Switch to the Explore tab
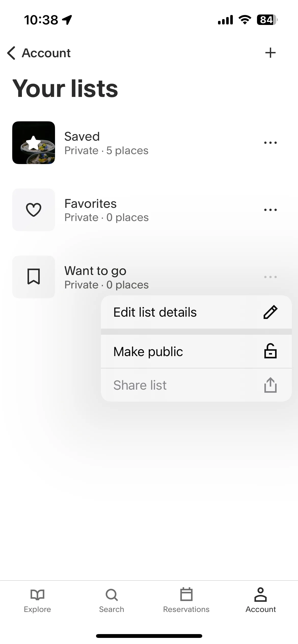Image resolution: width=298 pixels, height=644 pixels. [37, 600]
